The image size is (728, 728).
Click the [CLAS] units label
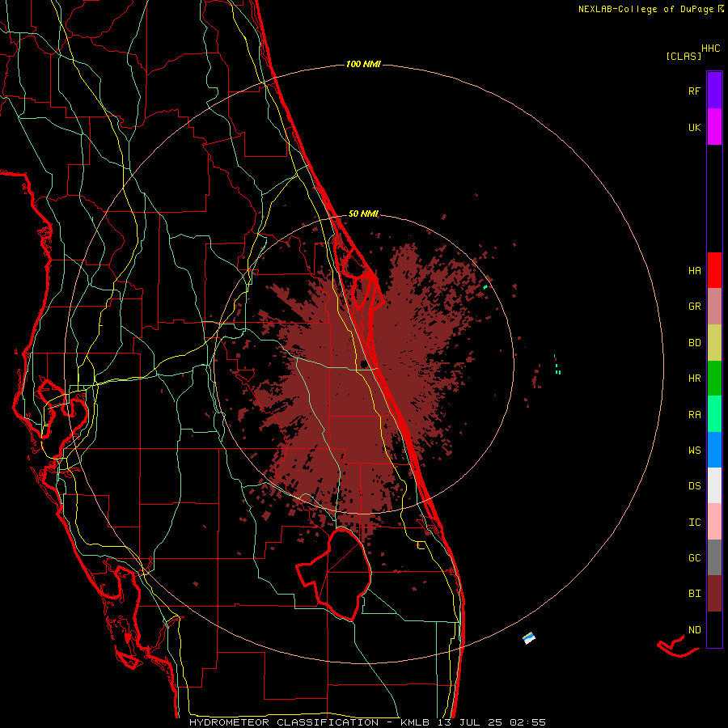[x=684, y=57]
